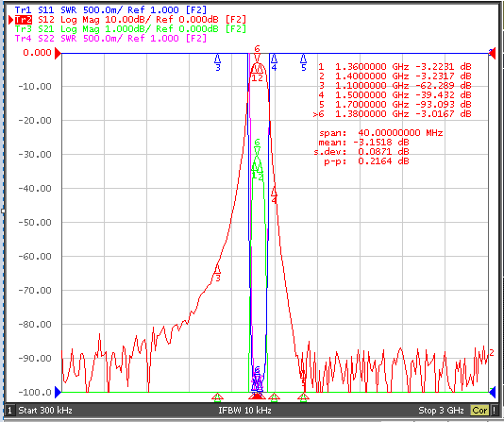Click the IFBW 10 kHz setting

click(x=245, y=411)
